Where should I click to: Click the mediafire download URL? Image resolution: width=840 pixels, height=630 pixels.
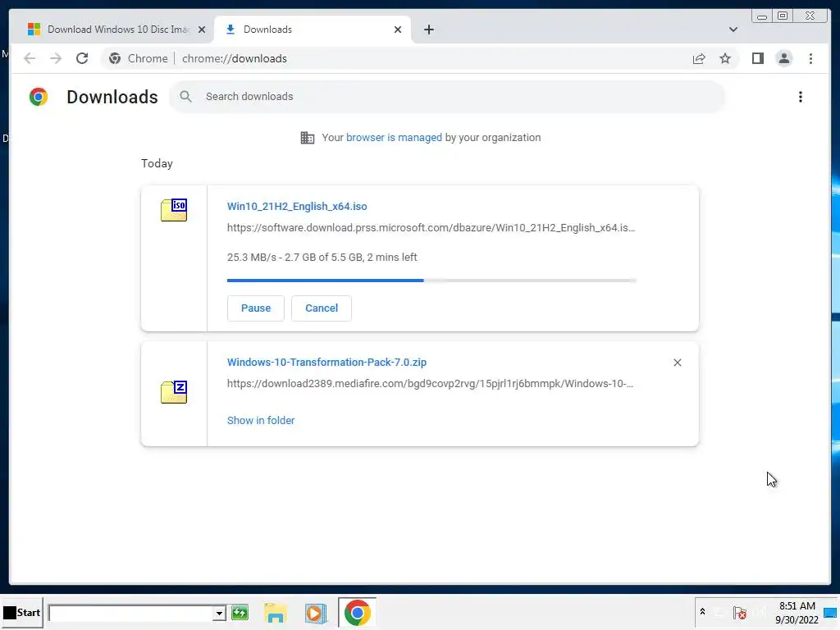(x=430, y=384)
